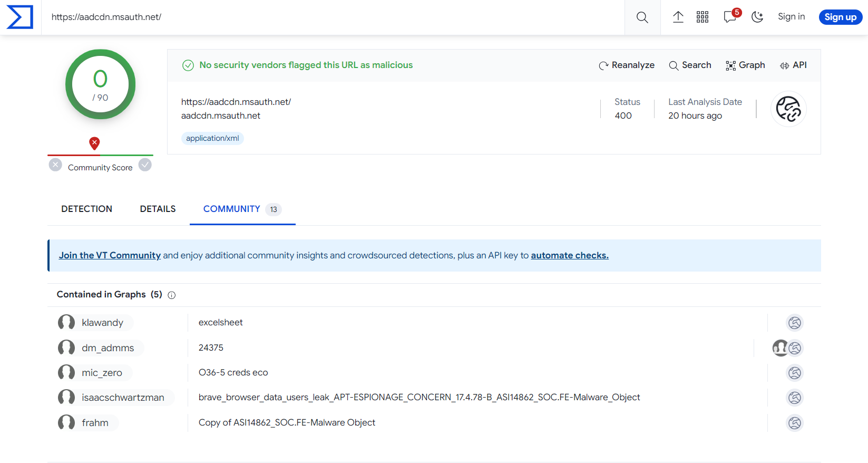868x463 pixels.
Task: Click isaacschwartzman user avatar
Action: 66,397
